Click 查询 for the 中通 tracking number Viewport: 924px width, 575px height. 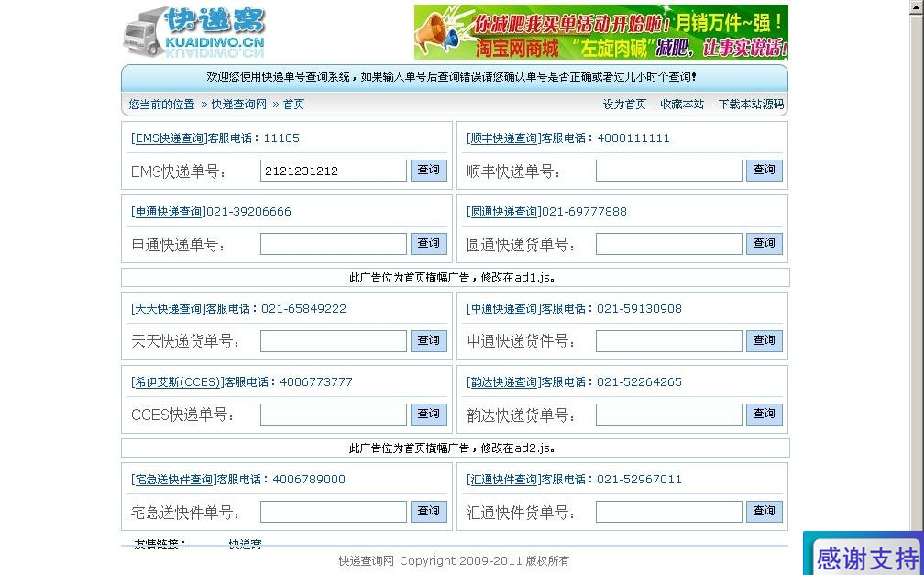pyautogui.click(x=764, y=340)
